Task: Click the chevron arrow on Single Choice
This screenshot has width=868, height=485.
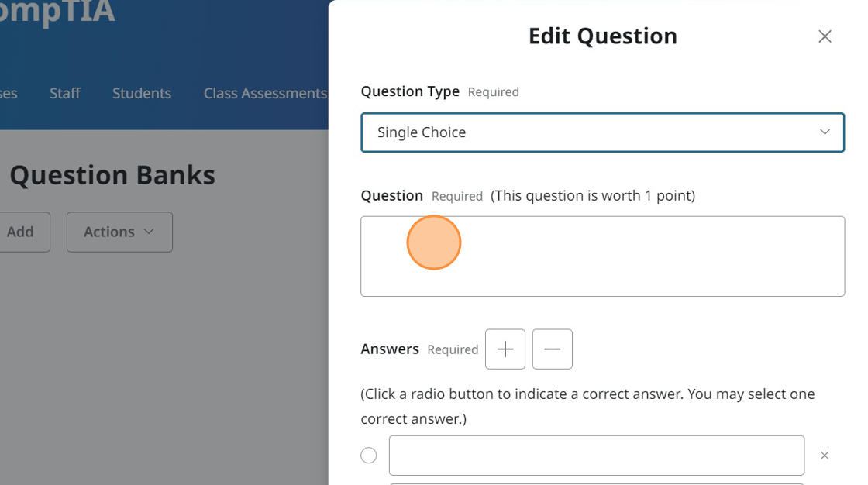Action: point(825,132)
